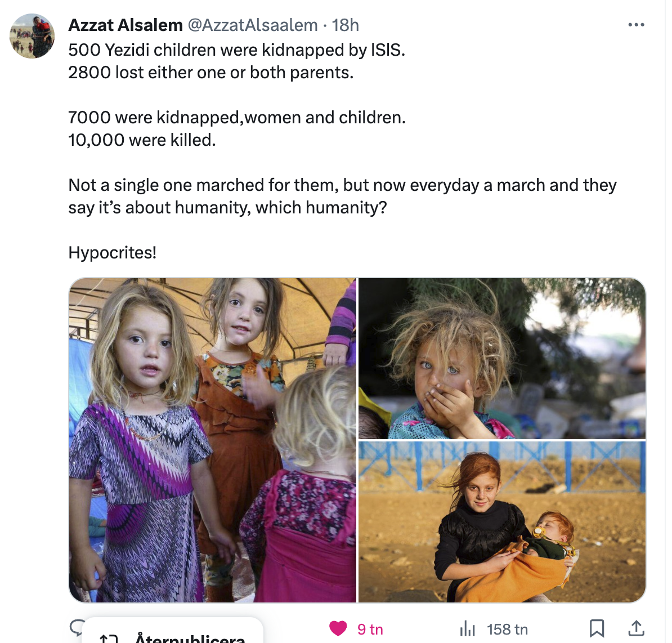The height and width of the screenshot is (643, 672).
Task: Click the tweet text starting "500 Yezidi children"
Action: pos(236,50)
